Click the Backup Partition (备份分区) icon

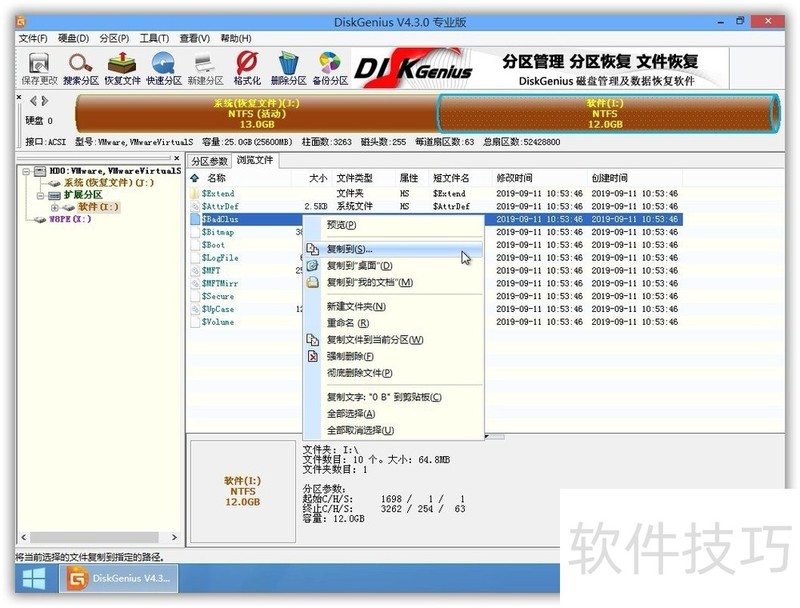(x=330, y=68)
